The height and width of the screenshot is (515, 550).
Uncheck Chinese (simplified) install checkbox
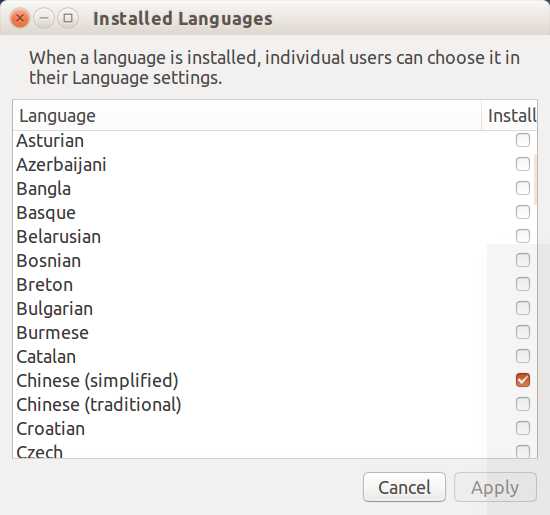[523, 380]
